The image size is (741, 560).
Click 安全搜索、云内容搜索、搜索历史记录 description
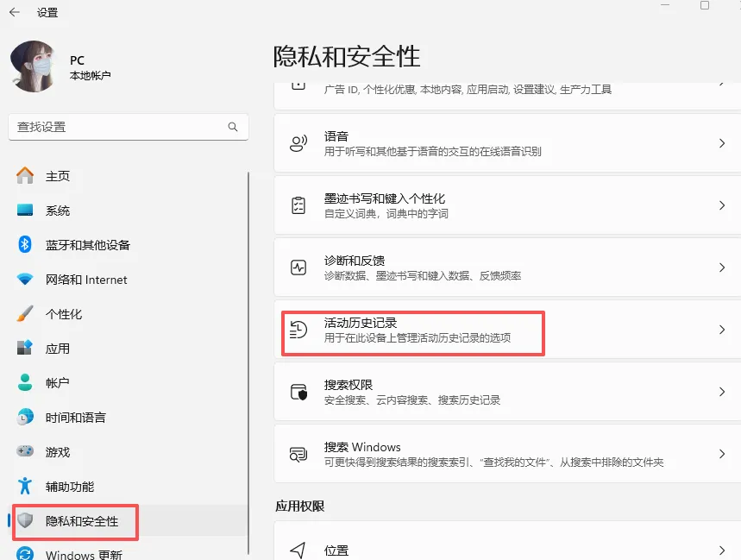(412, 400)
